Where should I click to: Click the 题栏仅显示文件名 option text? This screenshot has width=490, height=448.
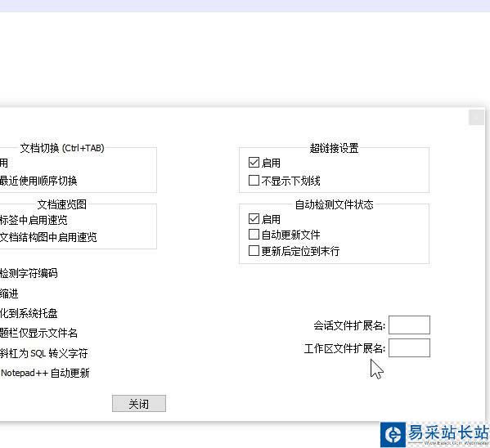pyautogui.click(x=38, y=333)
